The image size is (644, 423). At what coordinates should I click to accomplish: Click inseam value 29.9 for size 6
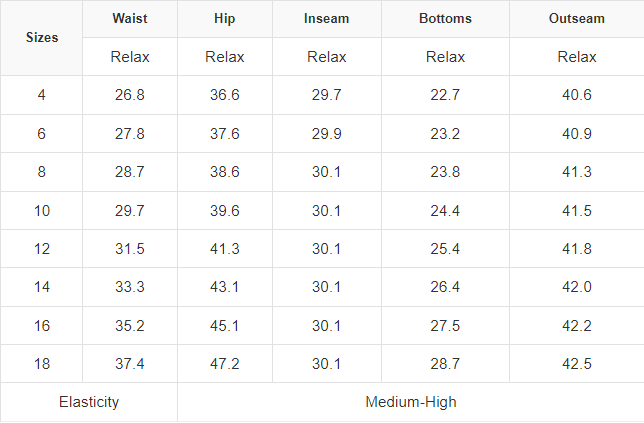(326, 134)
